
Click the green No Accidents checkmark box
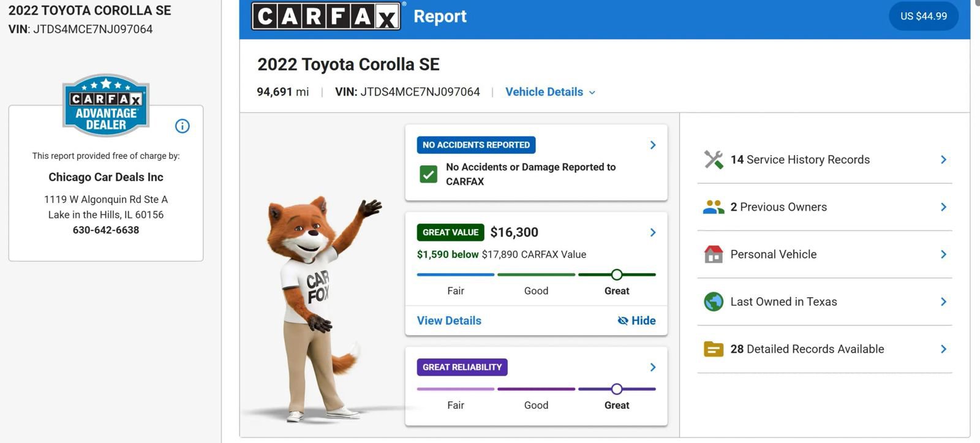click(x=429, y=174)
